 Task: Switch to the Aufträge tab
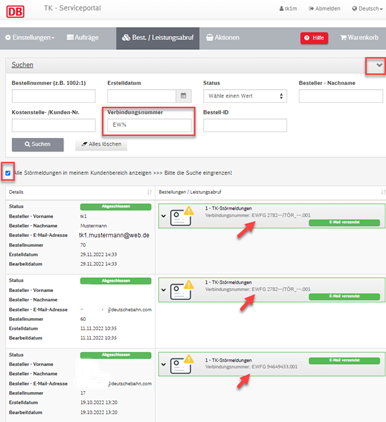83,38
